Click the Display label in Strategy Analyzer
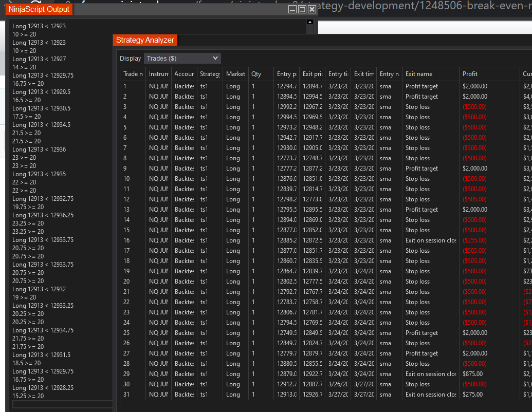532x412 pixels. click(x=130, y=59)
